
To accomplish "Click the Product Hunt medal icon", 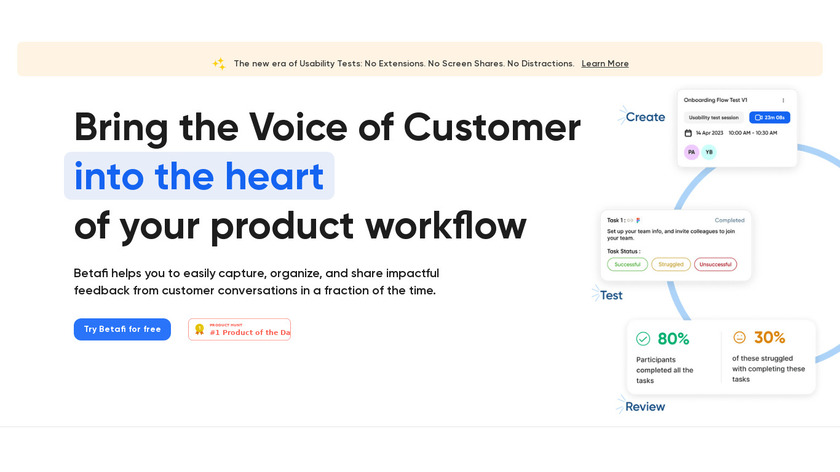I will tap(199, 329).
